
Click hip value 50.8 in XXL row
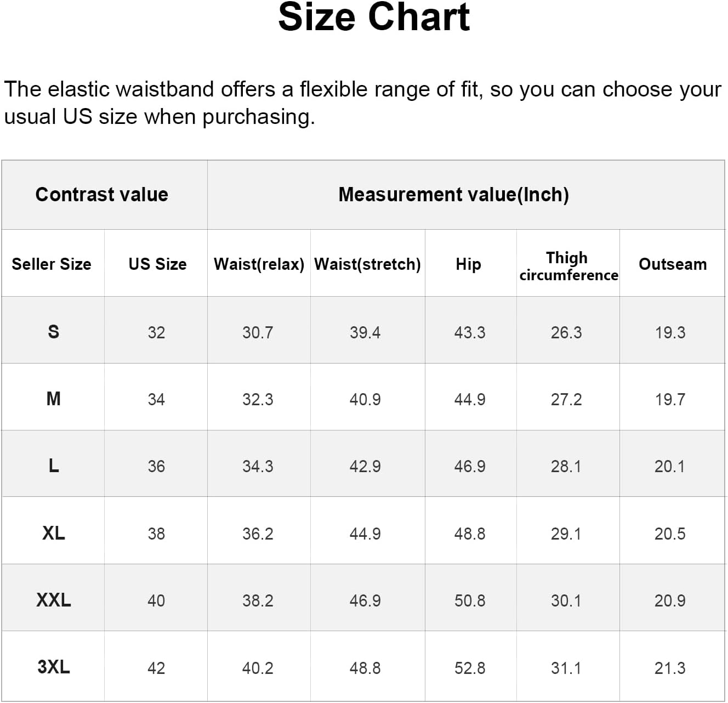pyautogui.click(x=470, y=600)
